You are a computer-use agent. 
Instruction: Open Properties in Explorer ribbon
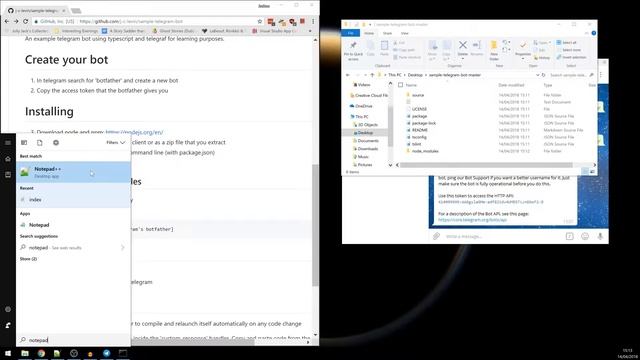523,49
